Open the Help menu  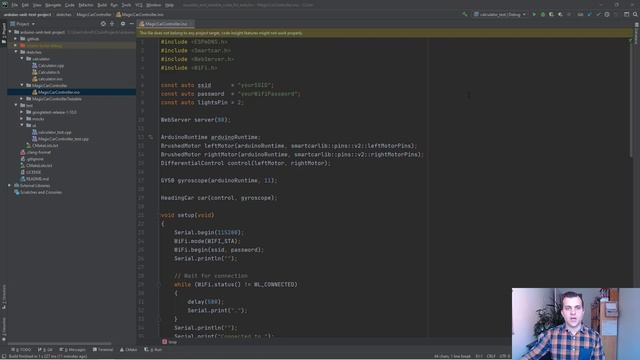pyautogui.click(x=169, y=5)
